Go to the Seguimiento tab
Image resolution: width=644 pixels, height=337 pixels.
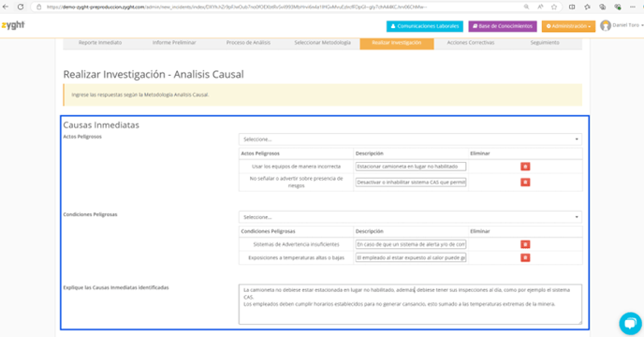pos(545,43)
